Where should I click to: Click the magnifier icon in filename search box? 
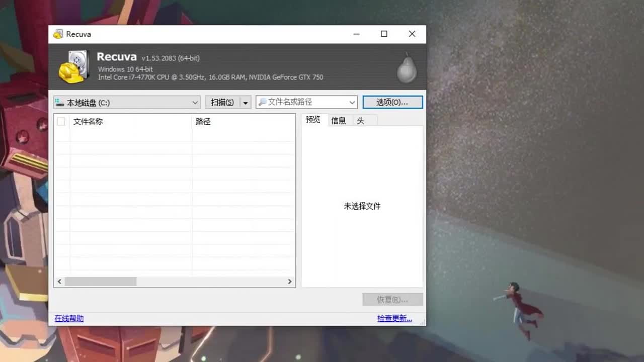click(x=262, y=102)
